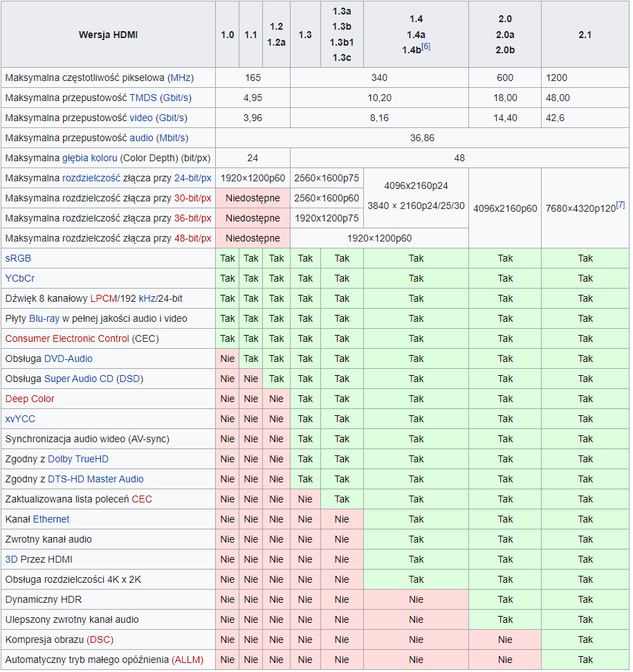Viewport: 633px width, 672px height.
Task: Click the 'Wersja HDMI' header cell
Action: [x=109, y=35]
